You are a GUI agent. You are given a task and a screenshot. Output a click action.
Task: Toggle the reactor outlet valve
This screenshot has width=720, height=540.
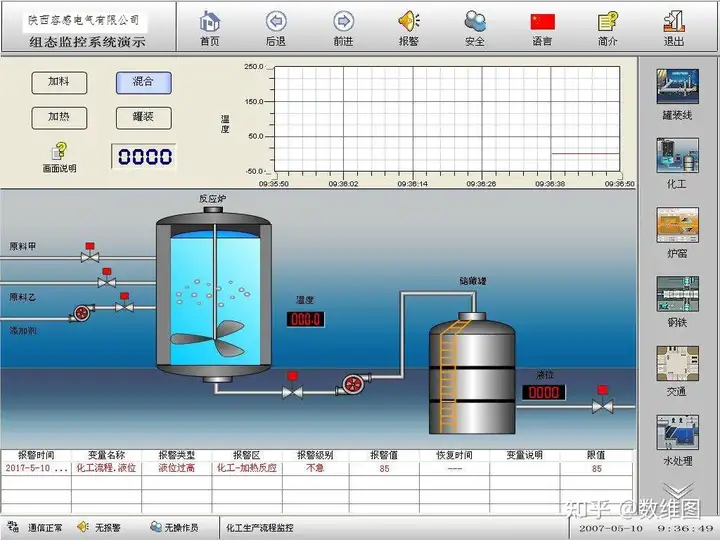pyautogui.click(x=292, y=386)
